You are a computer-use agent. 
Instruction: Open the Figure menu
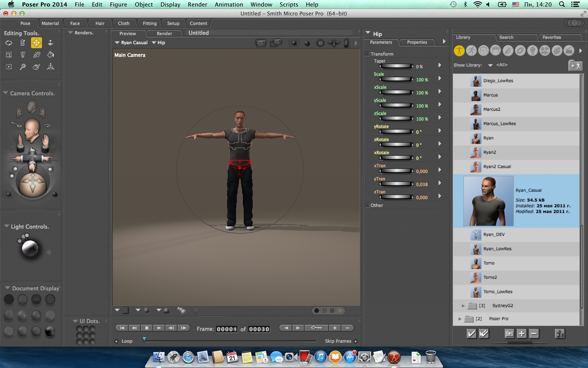119,5
